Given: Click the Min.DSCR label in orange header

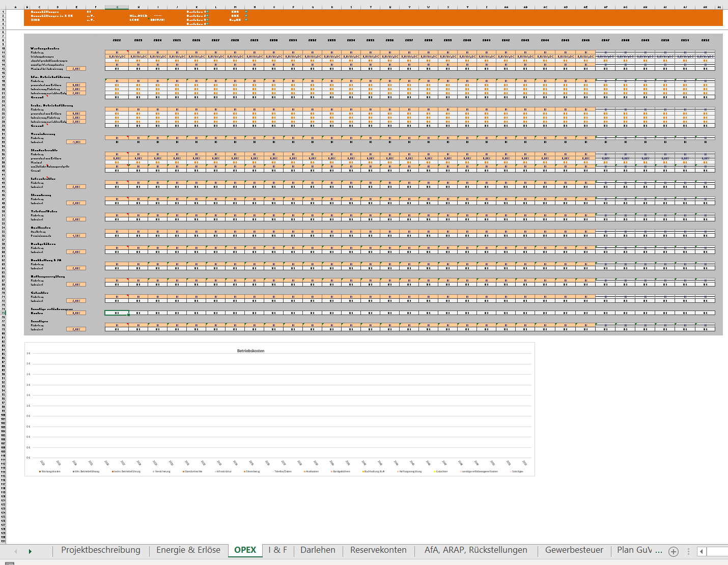Looking at the screenshot, I should (x=138, y=16).
